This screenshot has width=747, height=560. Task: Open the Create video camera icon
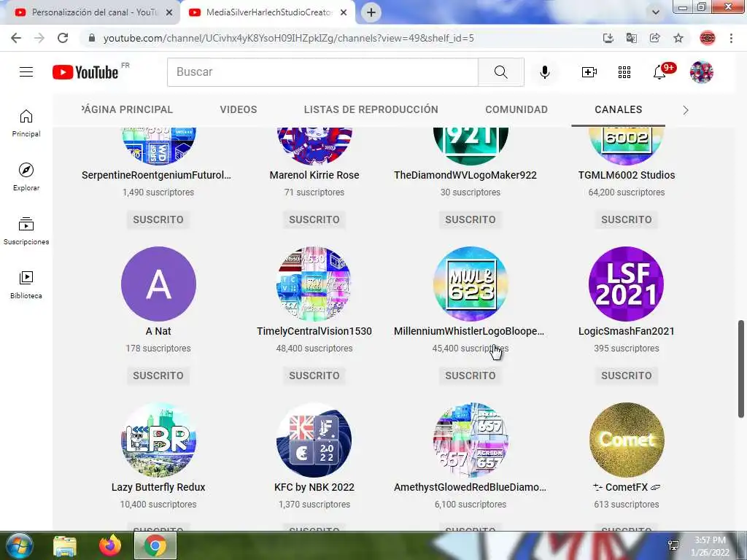589,72
